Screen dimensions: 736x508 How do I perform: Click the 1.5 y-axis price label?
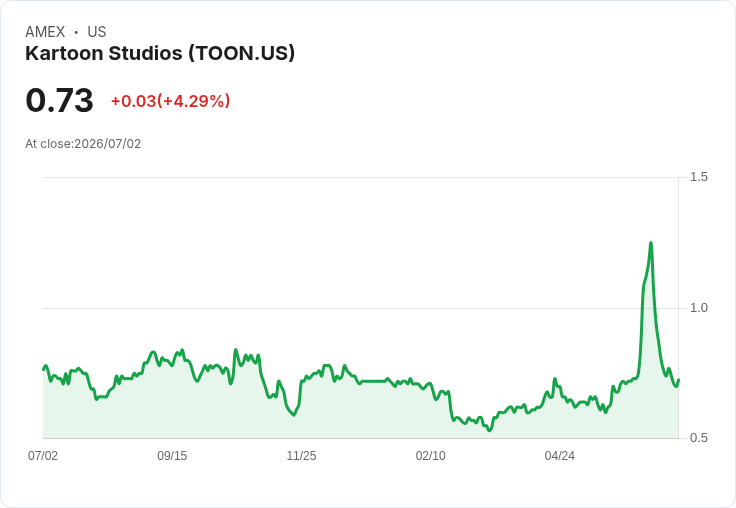click(698, 177)
